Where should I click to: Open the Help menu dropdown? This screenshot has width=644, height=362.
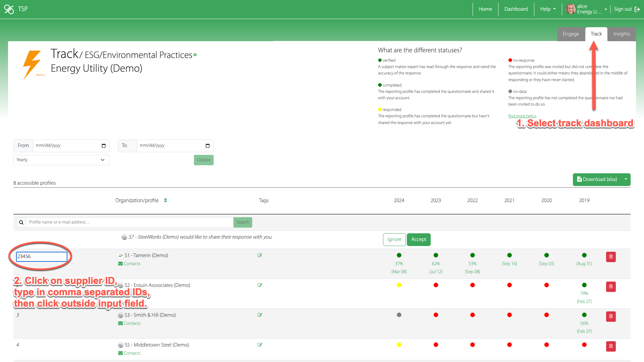[548, 9]
